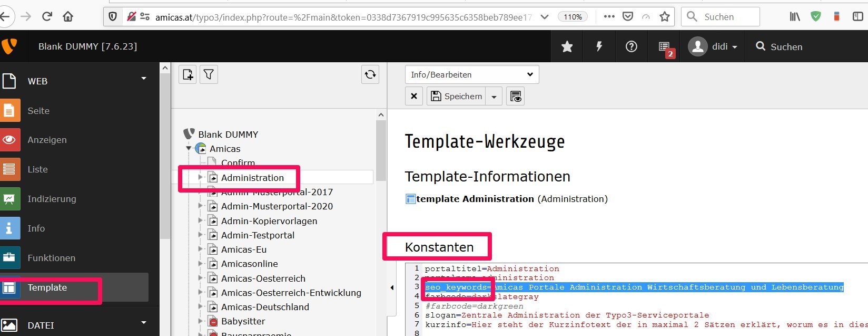This screenshot has width=868, height=336.
Task: Select Admin-Testportal page
Action: coord(258,235)
